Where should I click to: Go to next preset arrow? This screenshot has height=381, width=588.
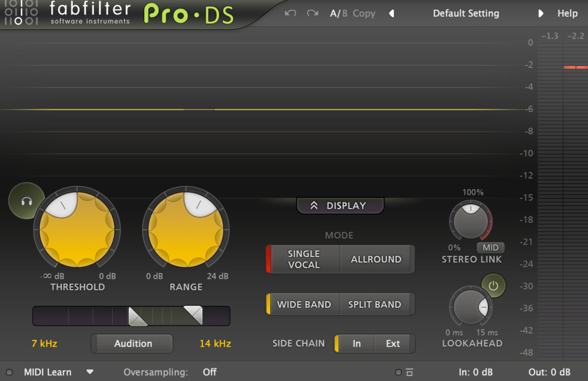pyautogui.click(x=540, y=13)
